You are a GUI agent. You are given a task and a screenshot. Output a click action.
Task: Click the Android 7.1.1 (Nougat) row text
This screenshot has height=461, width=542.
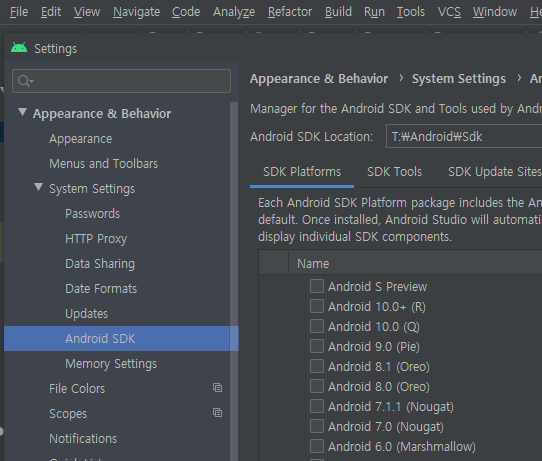pyautogui.click(x=391, y=407)
